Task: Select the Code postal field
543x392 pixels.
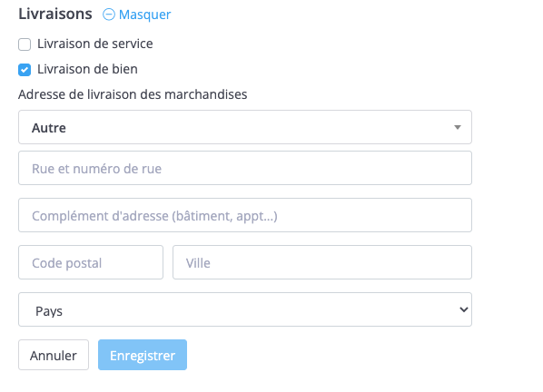Action: pyautogui.click(x=91, y=262)
